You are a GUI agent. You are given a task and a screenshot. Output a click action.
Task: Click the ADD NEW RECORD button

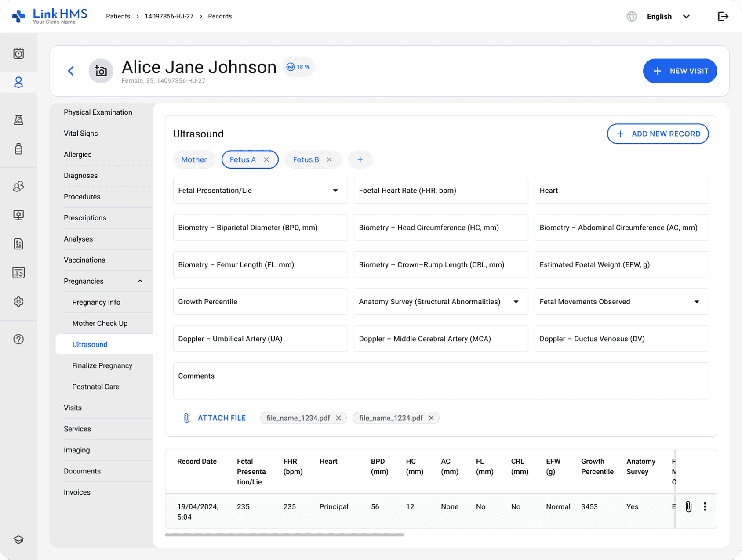[658, 134]
